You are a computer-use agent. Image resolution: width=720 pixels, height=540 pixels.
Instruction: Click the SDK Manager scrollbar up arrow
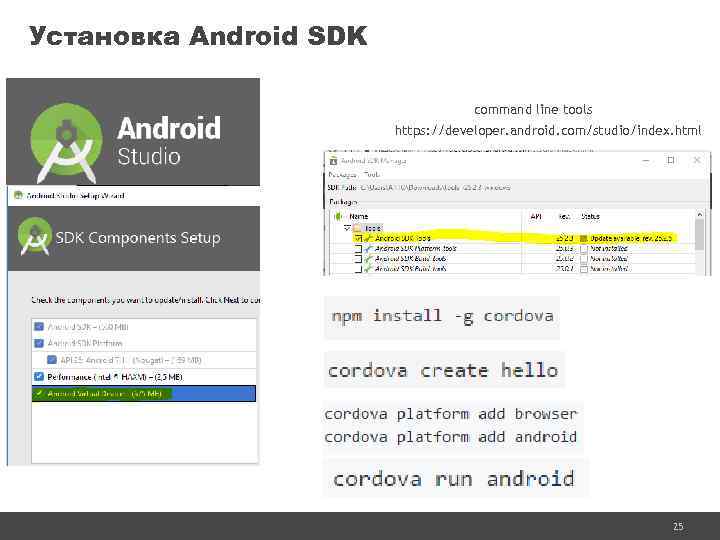pos(699,214)
